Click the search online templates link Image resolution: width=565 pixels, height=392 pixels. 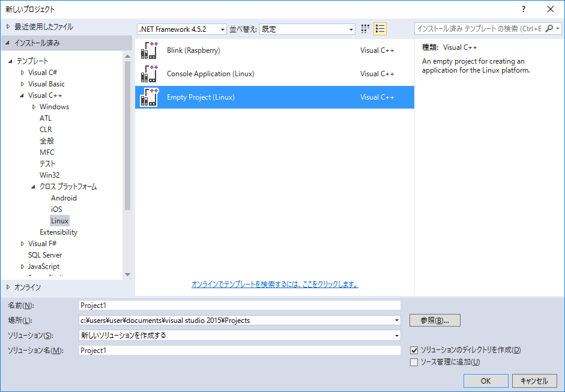274,285
